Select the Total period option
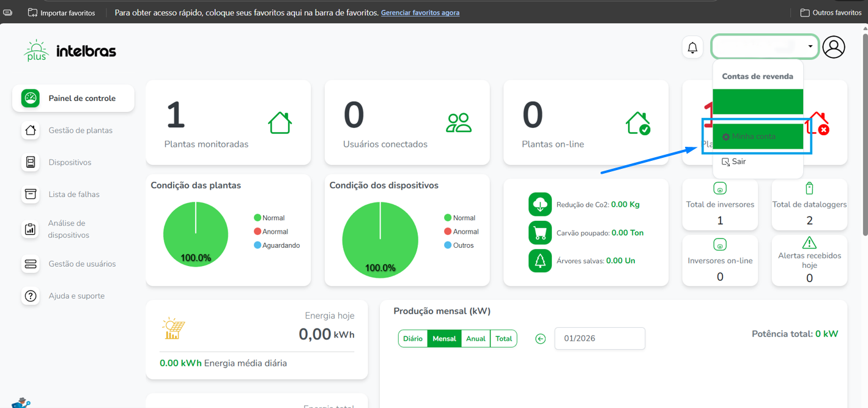The image size is (868, 408). click(503, 339)
